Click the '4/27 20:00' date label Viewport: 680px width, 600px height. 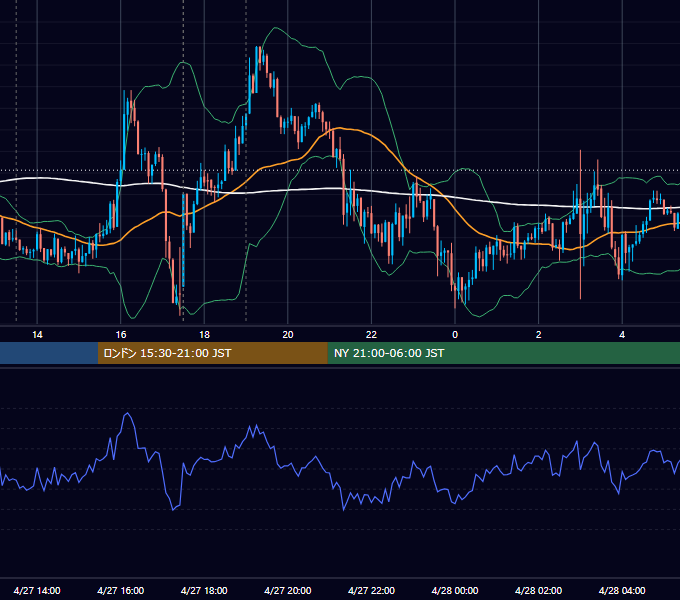(288, 590)
